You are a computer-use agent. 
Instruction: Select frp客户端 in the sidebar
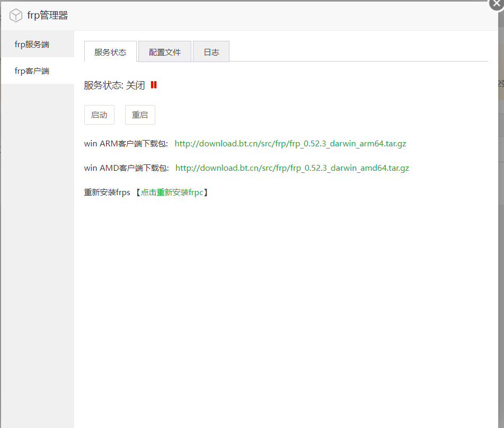[x=32, y=71]
